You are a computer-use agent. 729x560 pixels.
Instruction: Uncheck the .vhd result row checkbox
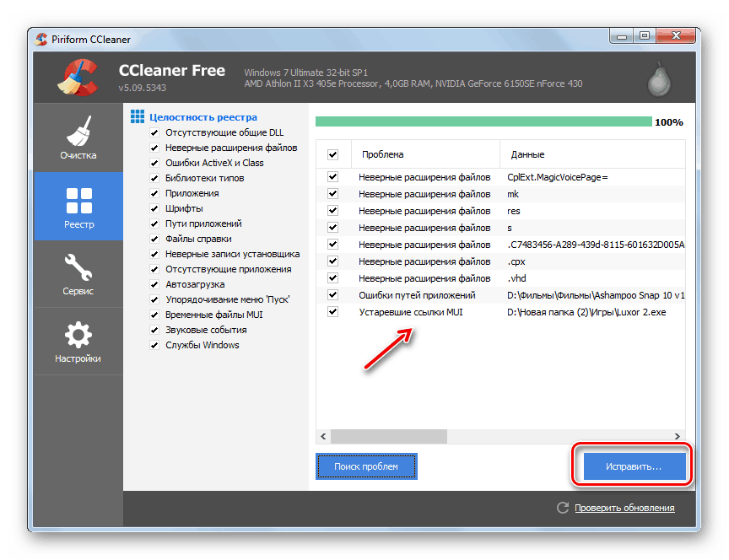[333, 278]
